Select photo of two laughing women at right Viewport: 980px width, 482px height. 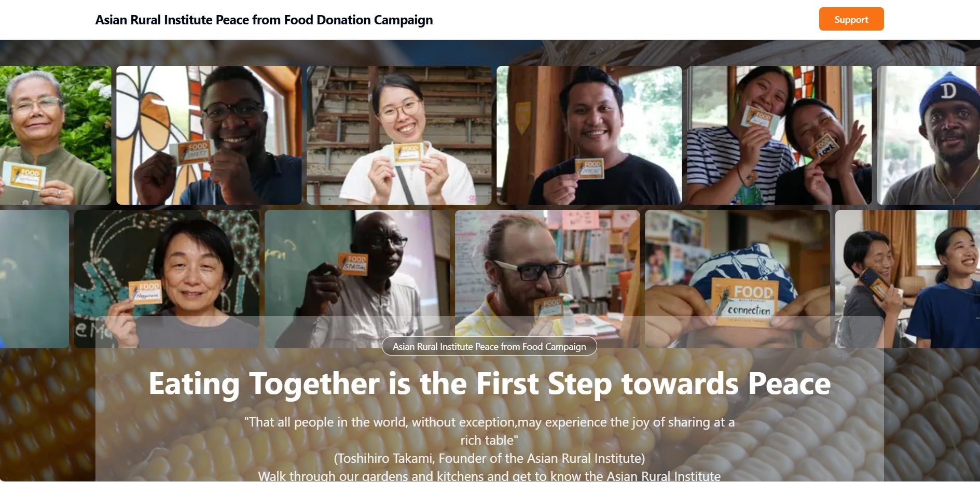(908, 279)
